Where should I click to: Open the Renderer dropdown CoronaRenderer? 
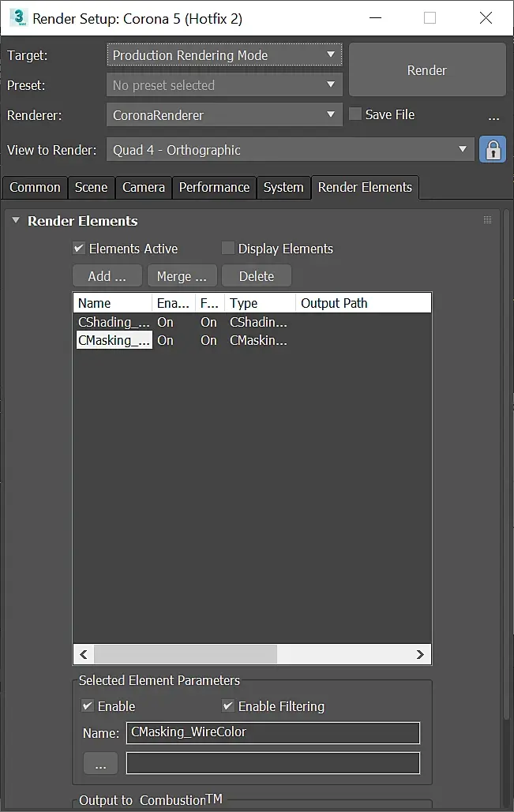tap(224, 115)
